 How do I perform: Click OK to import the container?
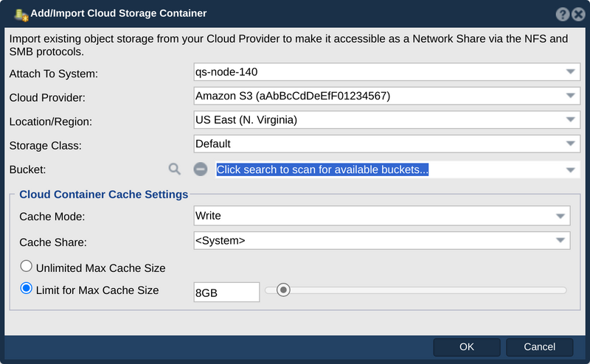(x=467, y=347)
